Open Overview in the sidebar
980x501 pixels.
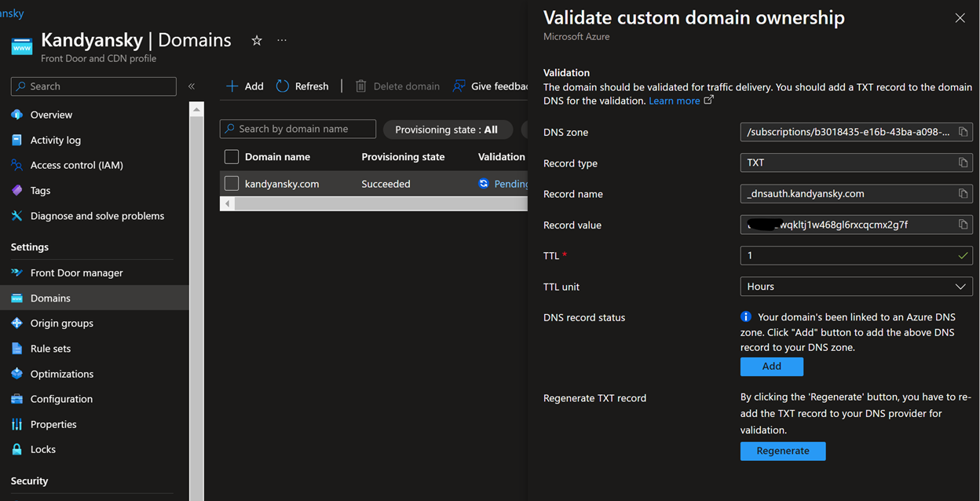click(x=51, y=115)
